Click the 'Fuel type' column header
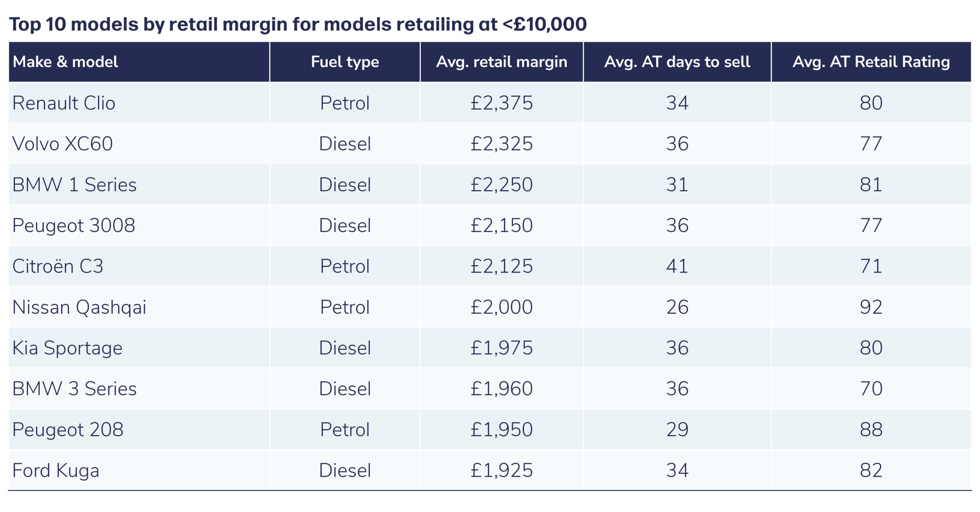 345,62
